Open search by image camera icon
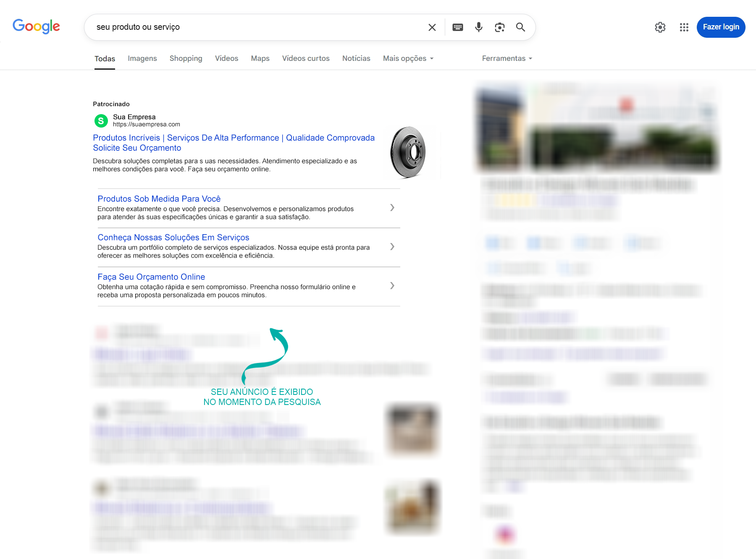The image size is (756, 559). [499, 27]
